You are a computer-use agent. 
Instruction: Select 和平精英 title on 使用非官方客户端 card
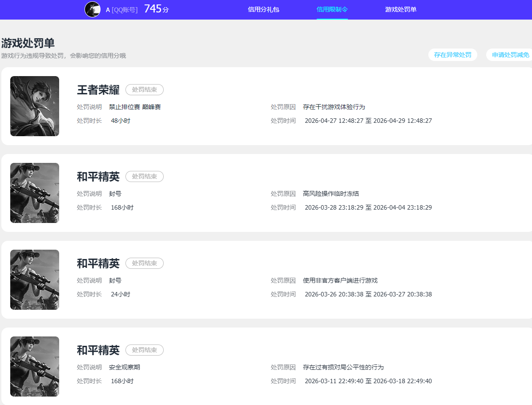click(98, 263)
